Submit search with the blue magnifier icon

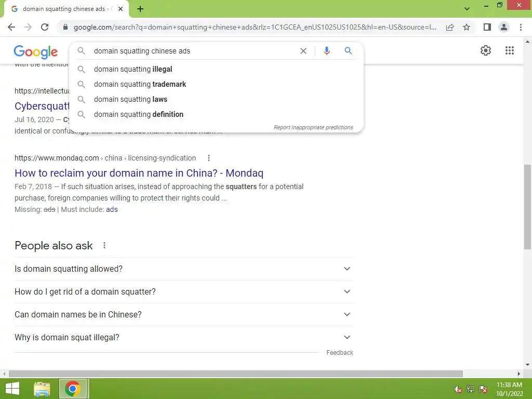click(348, 51)
